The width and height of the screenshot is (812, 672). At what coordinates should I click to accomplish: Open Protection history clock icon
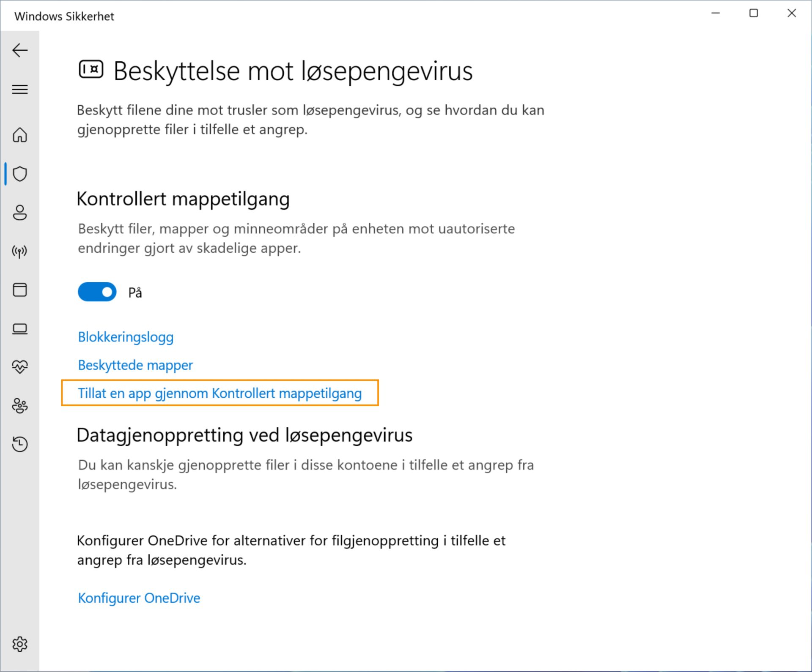point(20,444)
